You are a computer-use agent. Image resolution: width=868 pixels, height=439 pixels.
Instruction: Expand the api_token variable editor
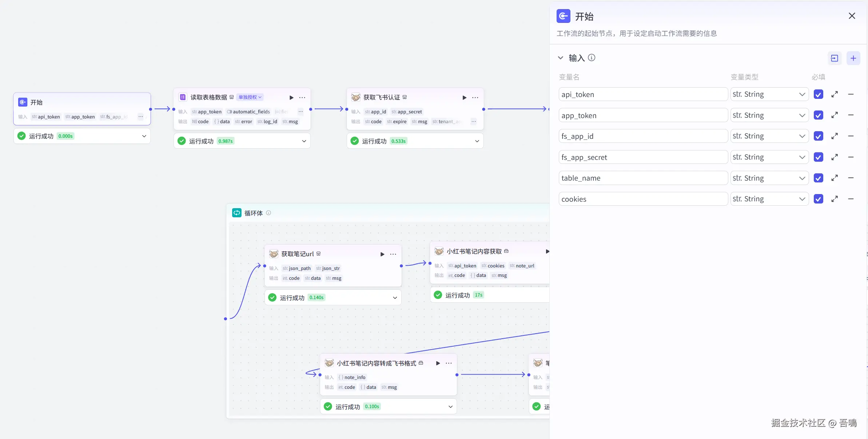[835, 94]
